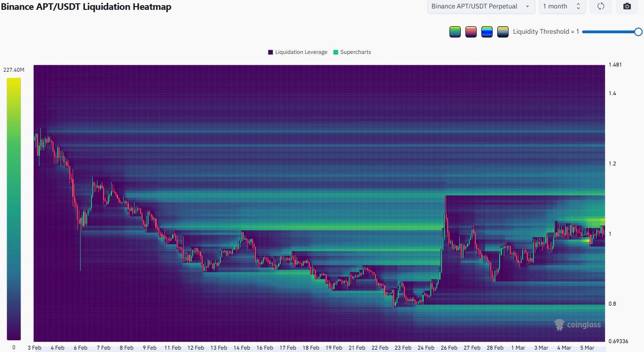This screenshot has width=644, height=352.
Task: Click the coinglass watermark link
Action: [582, 324]
